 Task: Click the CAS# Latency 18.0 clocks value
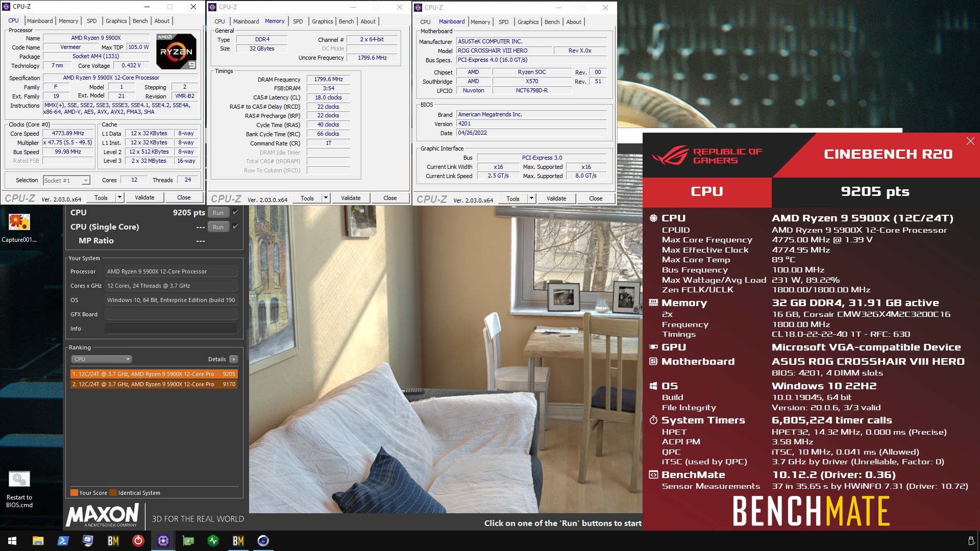pos(328,97)
